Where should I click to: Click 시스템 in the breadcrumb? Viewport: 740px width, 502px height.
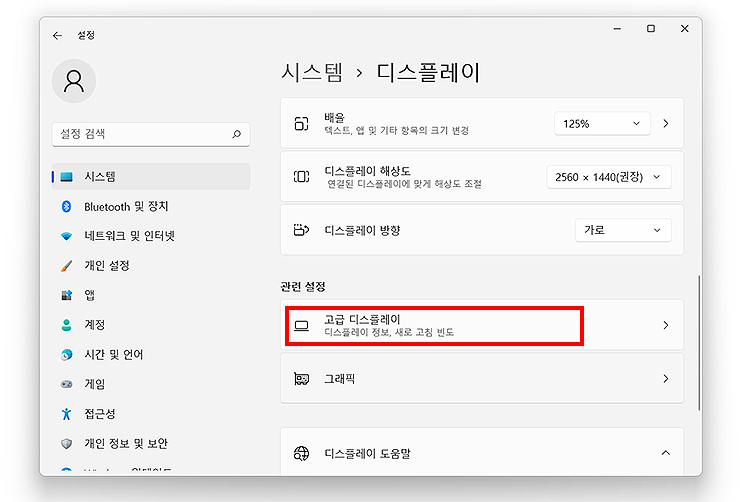(312, 73)
